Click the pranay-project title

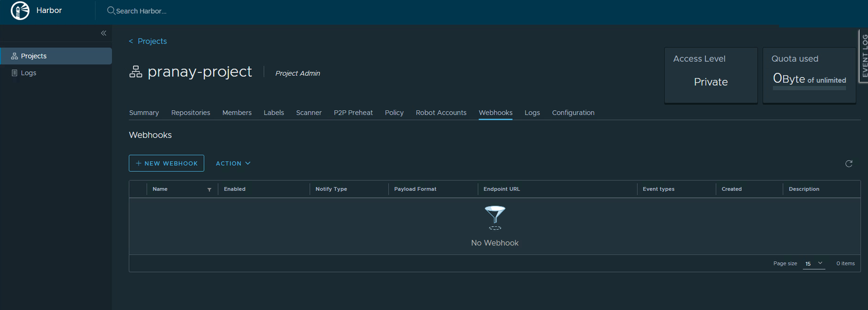[x=200, y=72]
